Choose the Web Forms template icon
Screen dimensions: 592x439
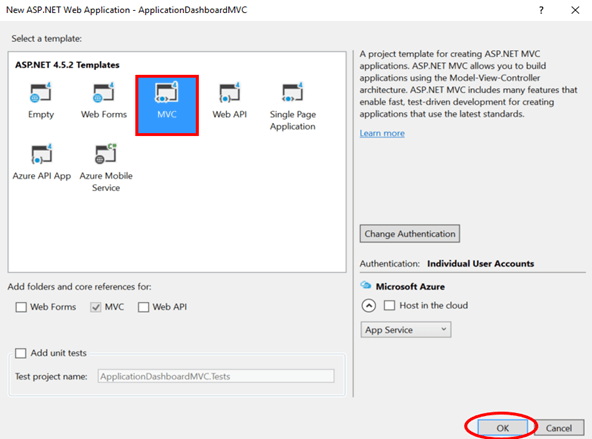point(104,93)
